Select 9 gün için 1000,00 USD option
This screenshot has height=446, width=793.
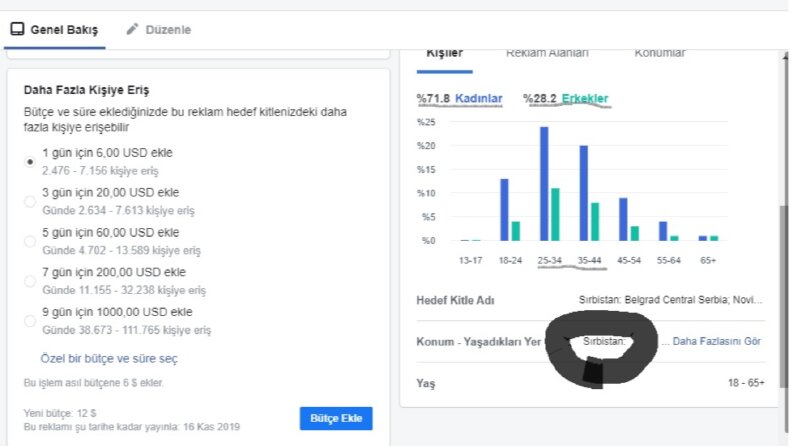pyautogui.click(x=30, y=321)
